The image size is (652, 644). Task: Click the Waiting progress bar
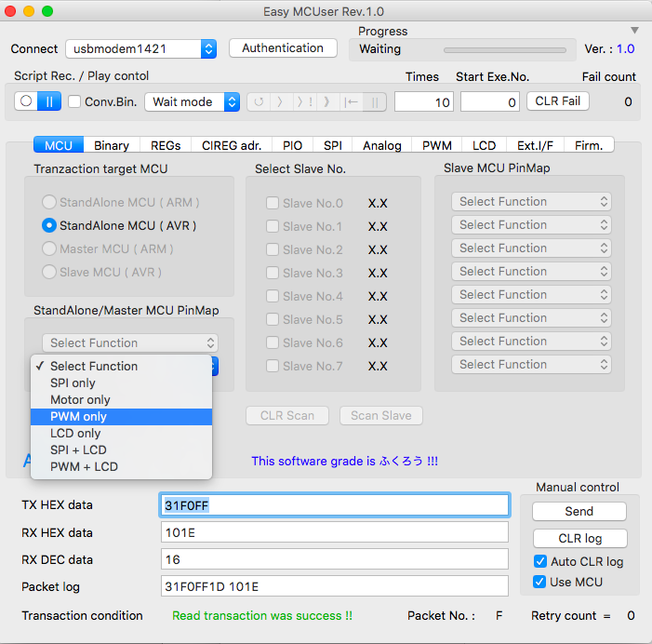point(505,50)
